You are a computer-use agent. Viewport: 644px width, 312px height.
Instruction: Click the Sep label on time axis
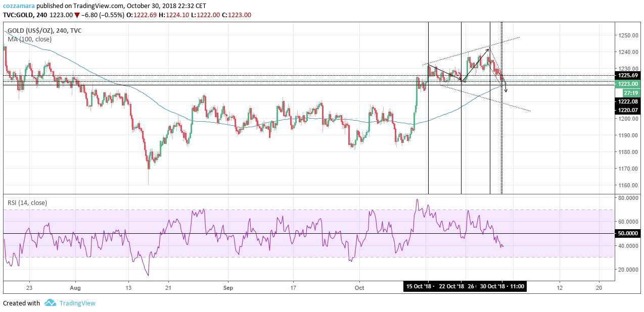point(227,287)
